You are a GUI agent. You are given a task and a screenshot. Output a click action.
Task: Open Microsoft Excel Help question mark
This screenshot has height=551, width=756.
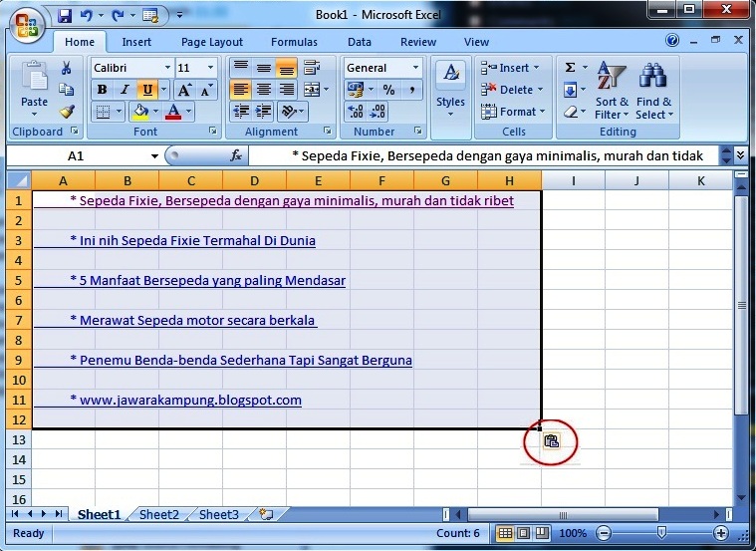[672, 40]
